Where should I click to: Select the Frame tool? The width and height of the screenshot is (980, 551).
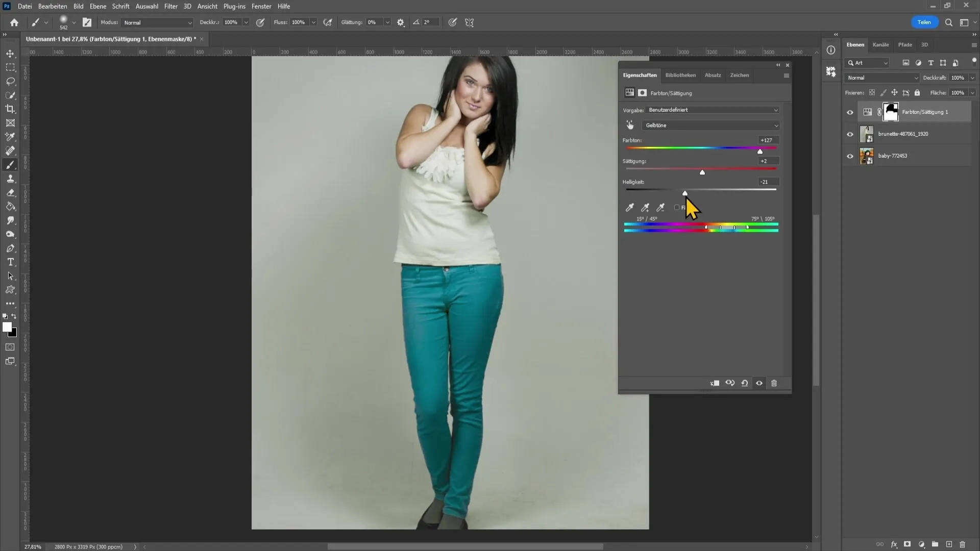tap(10, 123)
